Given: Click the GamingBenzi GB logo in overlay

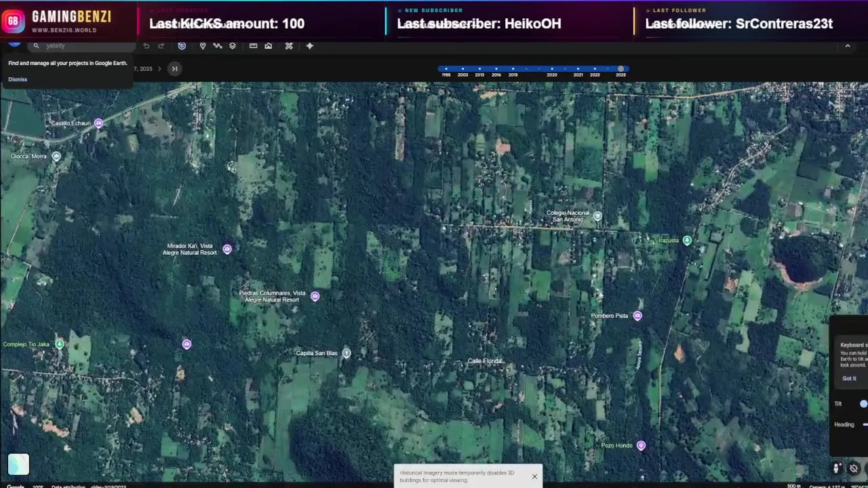Looking at the screenshot, I should tap(13, 21).
